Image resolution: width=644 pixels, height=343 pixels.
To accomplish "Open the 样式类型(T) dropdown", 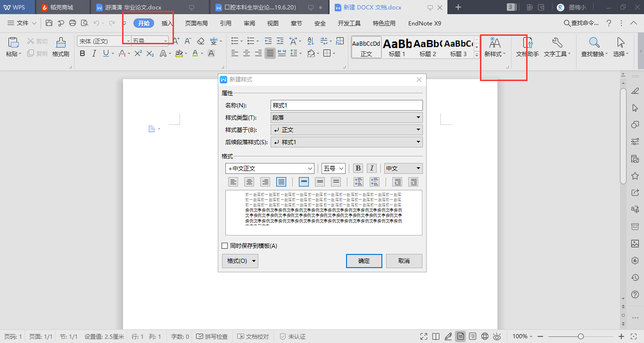I will [347, 117].
